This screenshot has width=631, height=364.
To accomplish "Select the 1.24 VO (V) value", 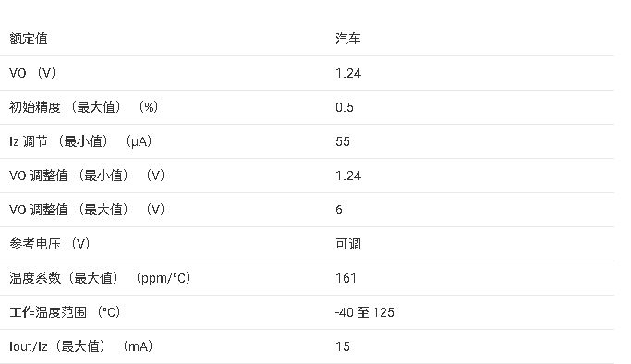I will [x=348, y=73].
